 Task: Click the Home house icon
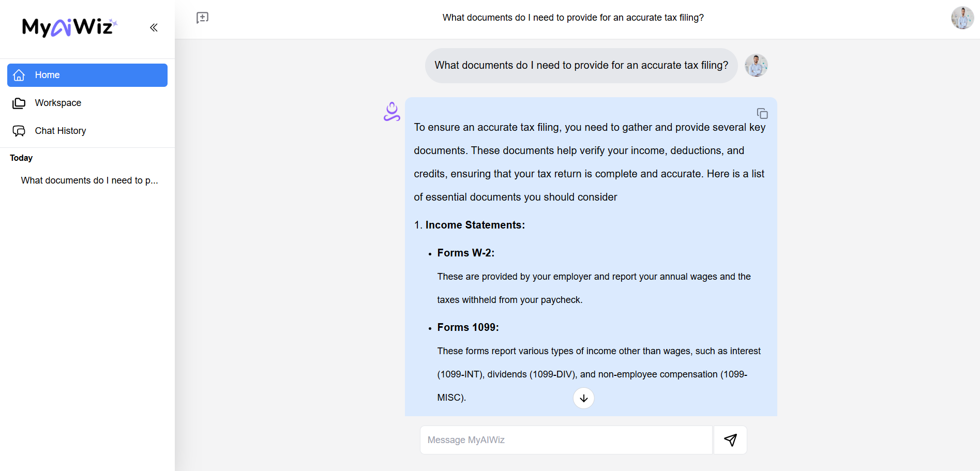point(19,75)
